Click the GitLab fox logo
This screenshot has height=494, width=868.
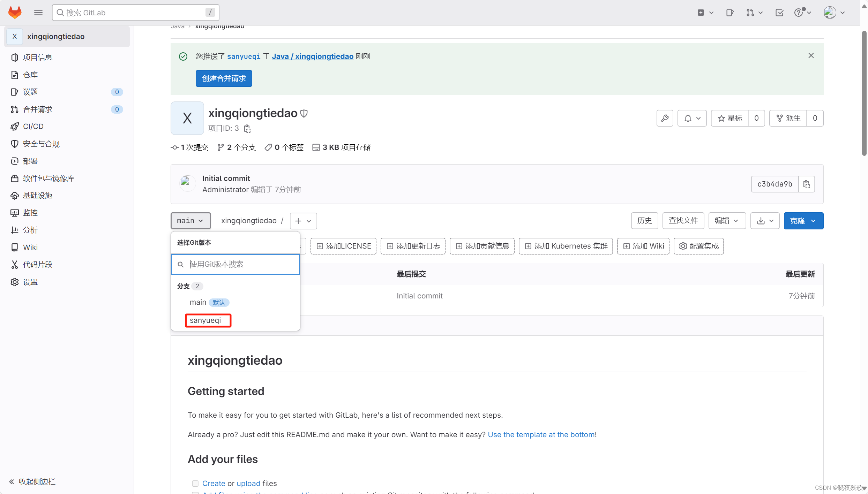(x=15, y=13)
